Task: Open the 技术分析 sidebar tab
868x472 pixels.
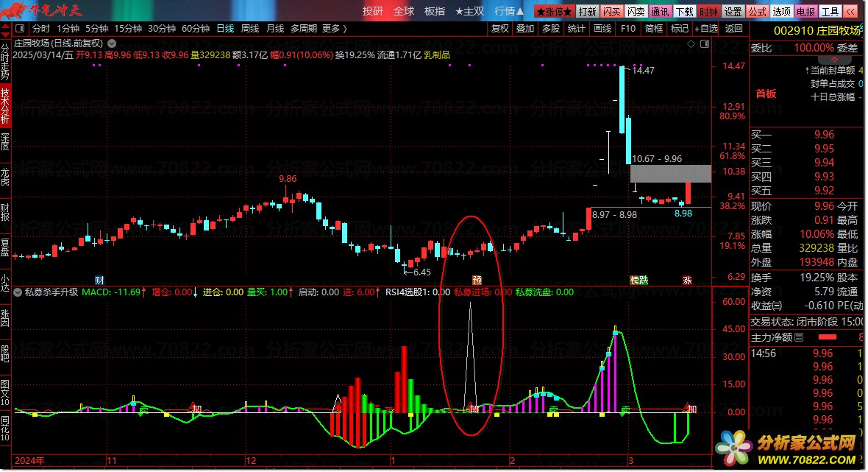Action: [6, 106]
